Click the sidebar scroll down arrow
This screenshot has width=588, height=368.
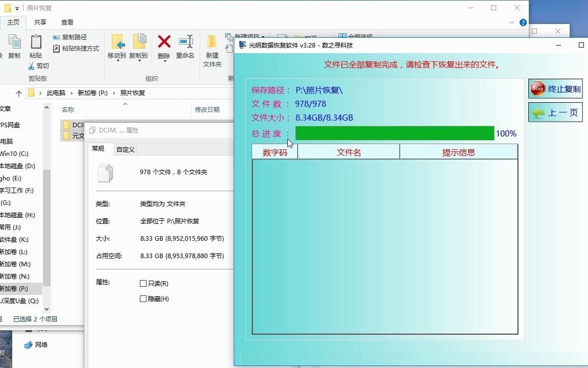46,309
